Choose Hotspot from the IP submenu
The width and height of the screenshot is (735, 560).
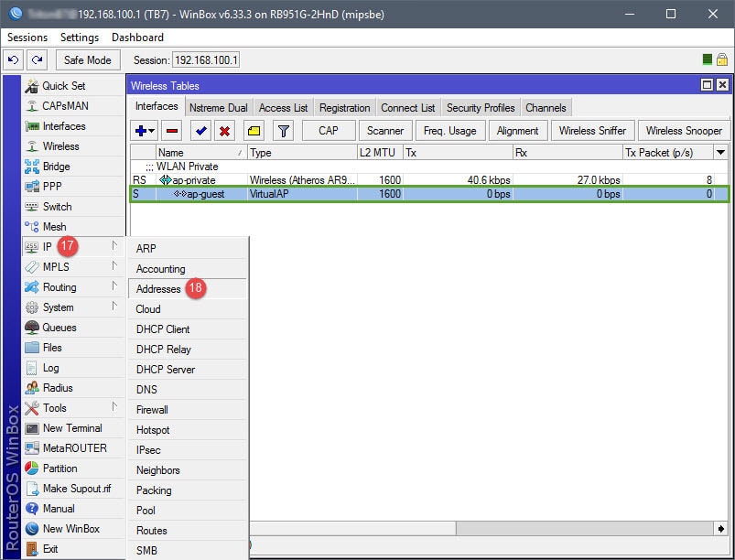point(188,430)
